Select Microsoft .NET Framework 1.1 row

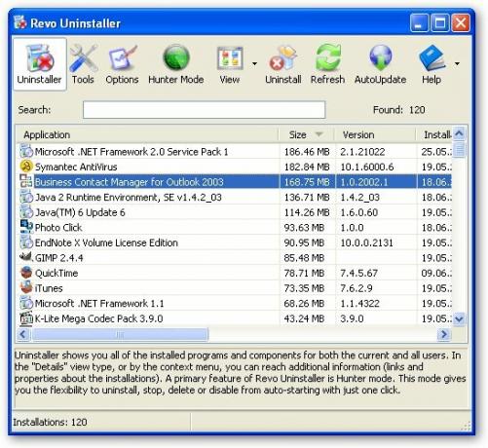pyautogui.click(x=235, y=304)
